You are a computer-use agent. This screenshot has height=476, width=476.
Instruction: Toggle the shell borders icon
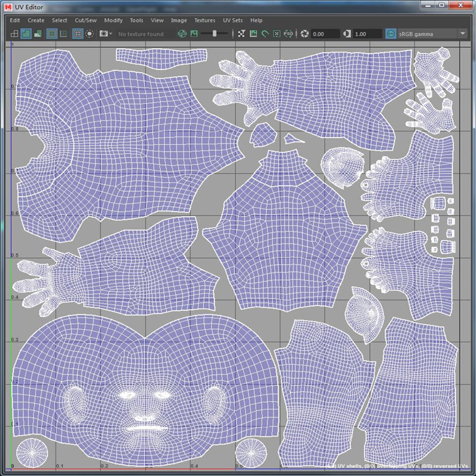64,33
